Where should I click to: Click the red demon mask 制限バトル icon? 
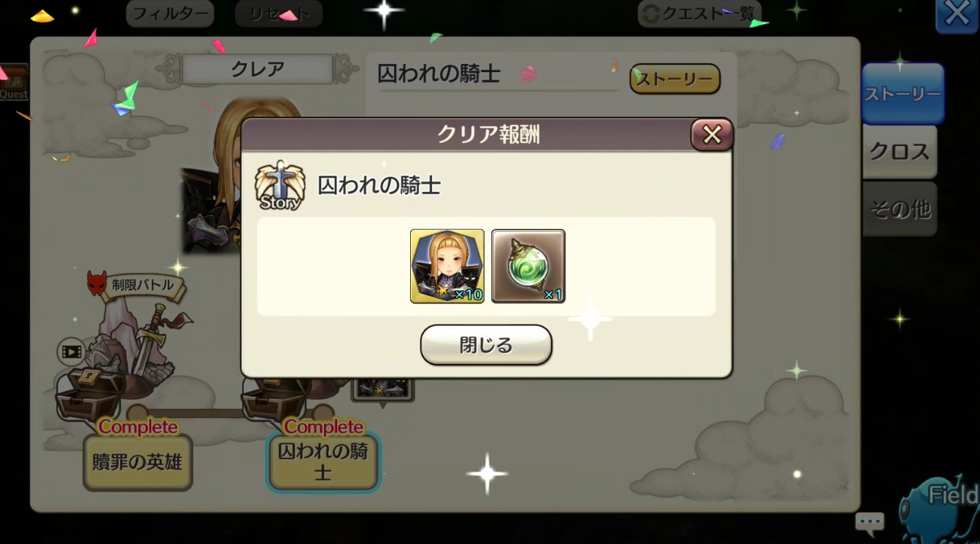click(x=96, y=283)
